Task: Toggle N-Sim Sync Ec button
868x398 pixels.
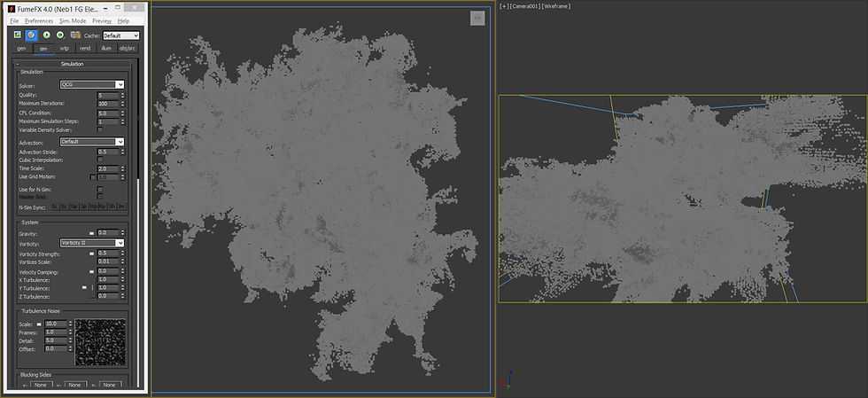Action: click(x=64, y=207)
